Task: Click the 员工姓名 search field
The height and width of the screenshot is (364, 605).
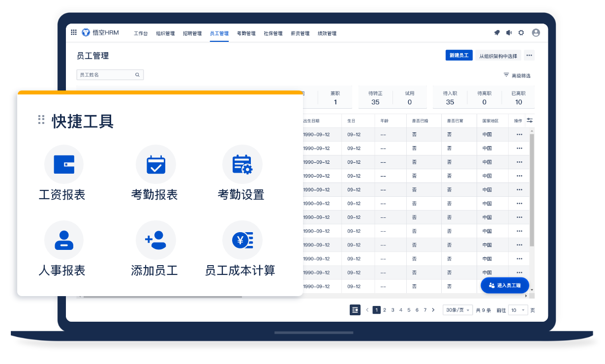Action: 106,75
